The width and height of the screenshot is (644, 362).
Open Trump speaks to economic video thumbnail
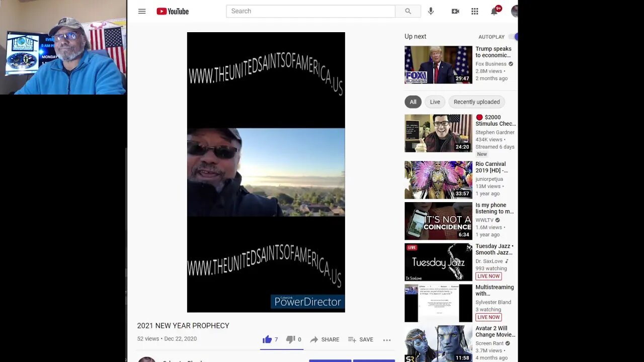point(438,65)
